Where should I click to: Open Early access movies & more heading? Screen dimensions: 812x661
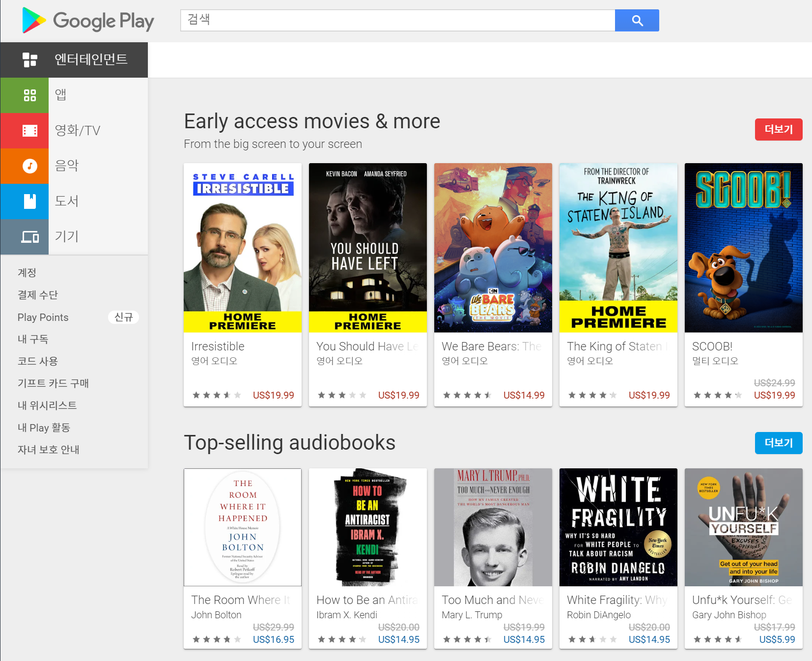[312, 121]
